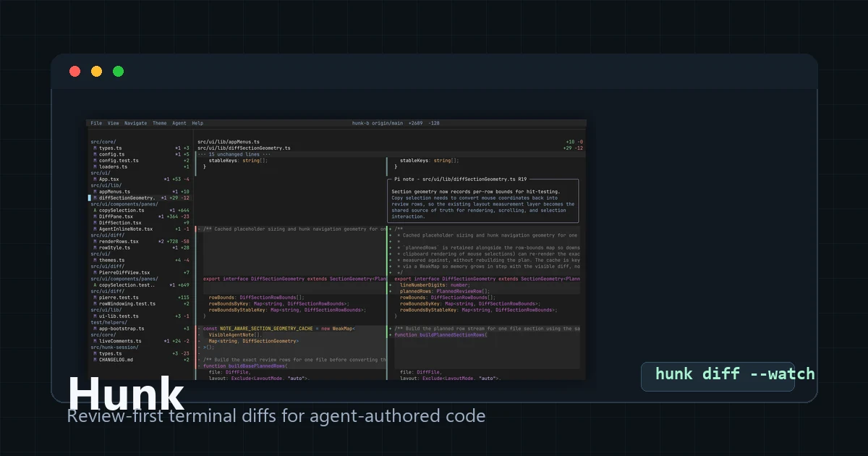The width and height of the screenshot is (868, 456).
Task: Open the Agent menu
Action: coord(179,123)
